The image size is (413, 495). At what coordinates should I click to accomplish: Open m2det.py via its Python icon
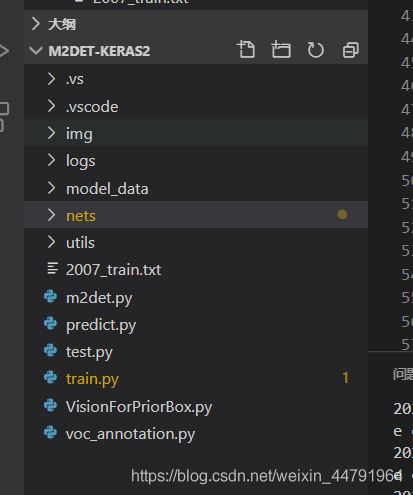tap(50, 297)
